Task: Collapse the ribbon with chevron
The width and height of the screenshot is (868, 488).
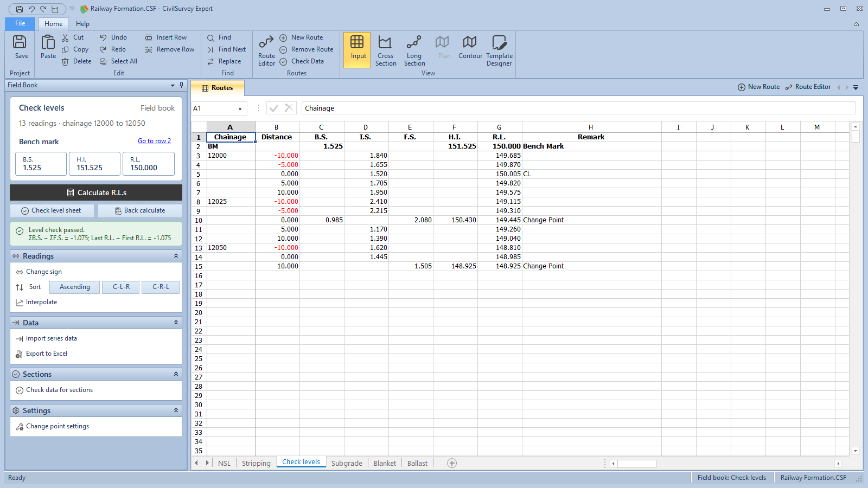Action: 856,24
